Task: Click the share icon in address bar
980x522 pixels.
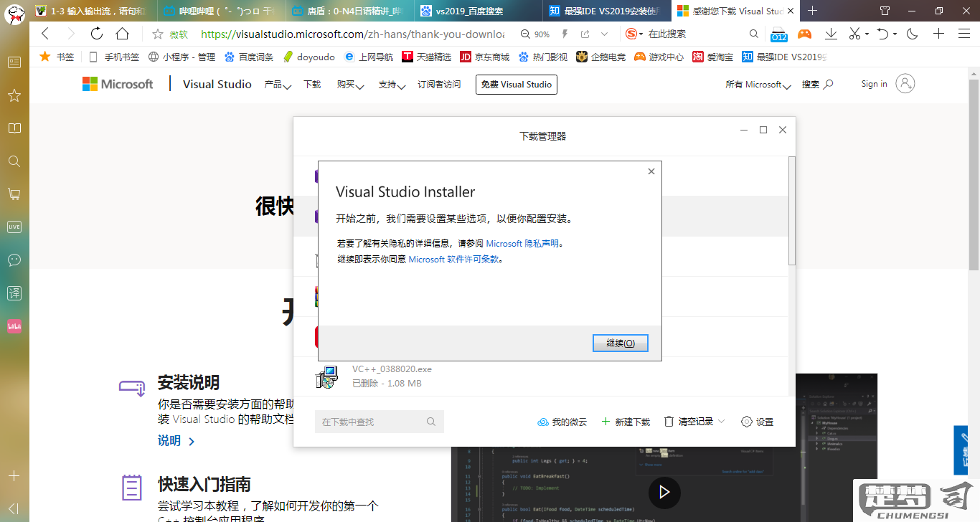Action: pos(585,34)
